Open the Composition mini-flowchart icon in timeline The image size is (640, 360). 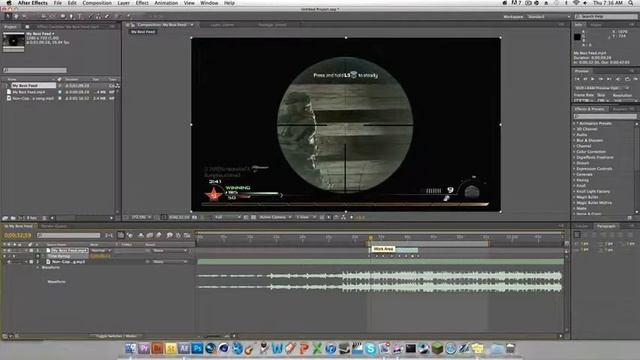click(109, 236)
